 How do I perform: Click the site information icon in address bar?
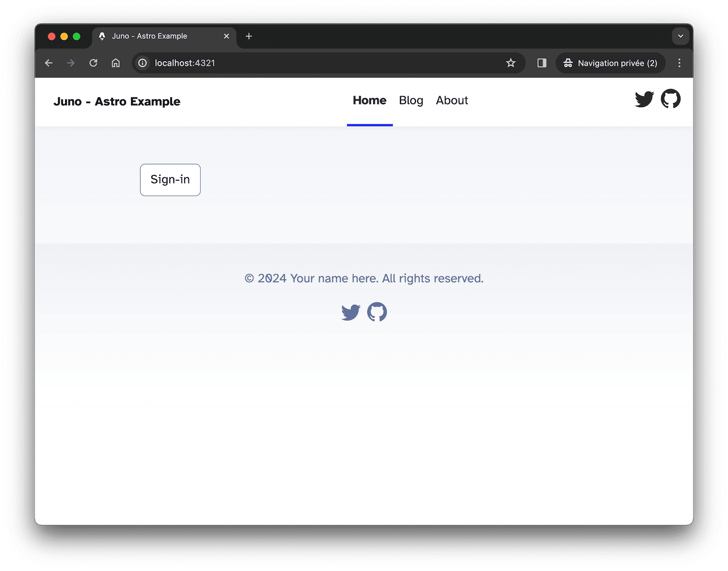pyautogui.click(x=142, y=63)
